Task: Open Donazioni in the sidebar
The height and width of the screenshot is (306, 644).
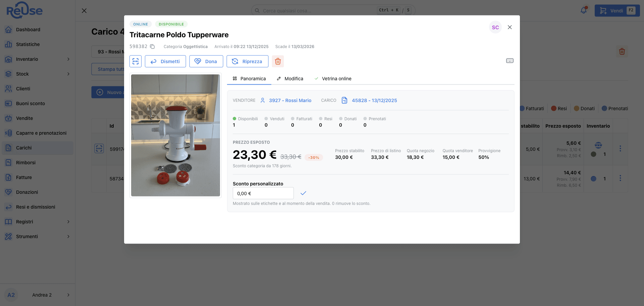Action: point(38,192)
